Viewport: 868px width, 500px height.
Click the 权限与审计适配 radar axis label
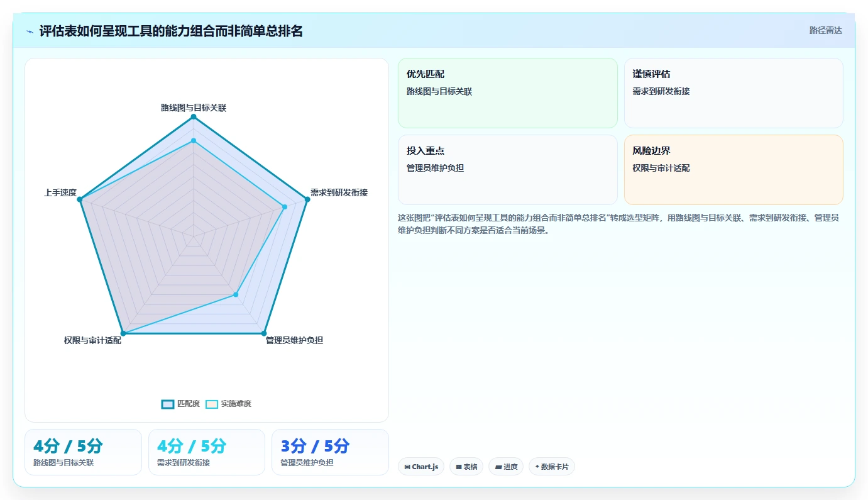(92, 340)
